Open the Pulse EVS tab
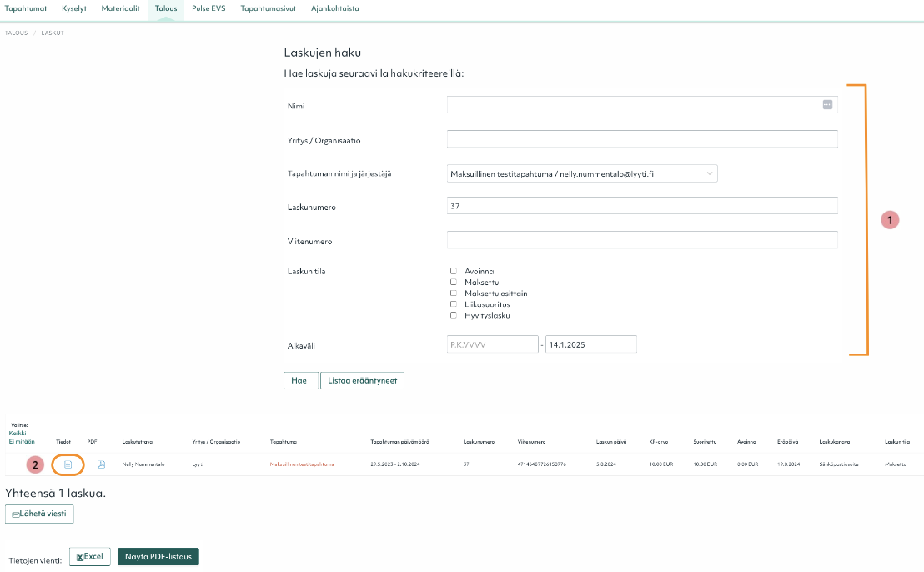Screen dimensions: 924x572 click(x=208, y=8)
